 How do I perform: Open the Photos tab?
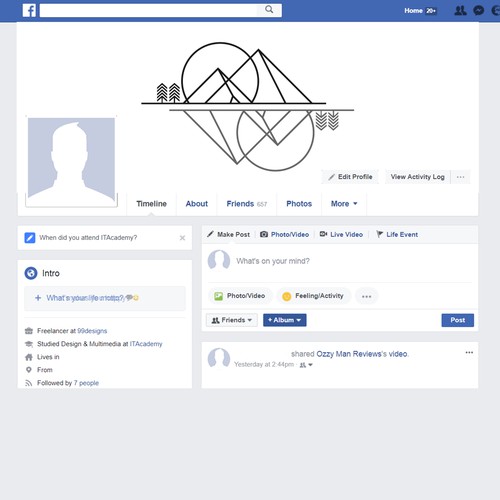click(299, 204)
